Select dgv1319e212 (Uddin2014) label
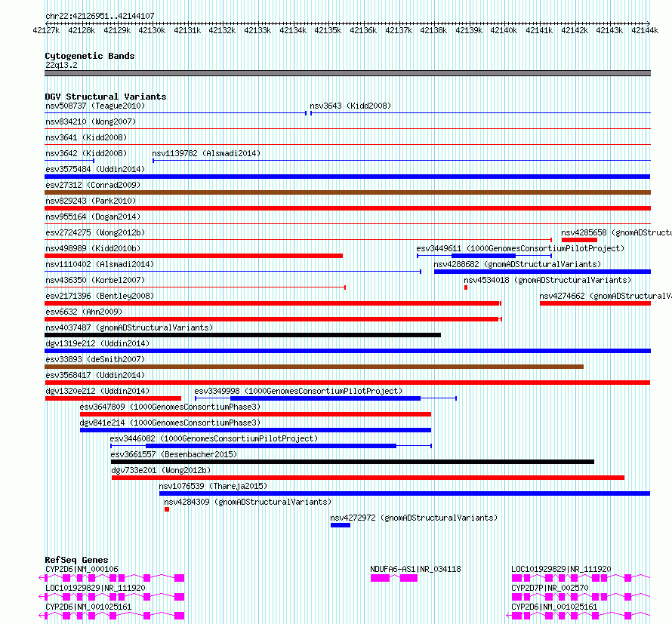 click(x=97, y=343)
